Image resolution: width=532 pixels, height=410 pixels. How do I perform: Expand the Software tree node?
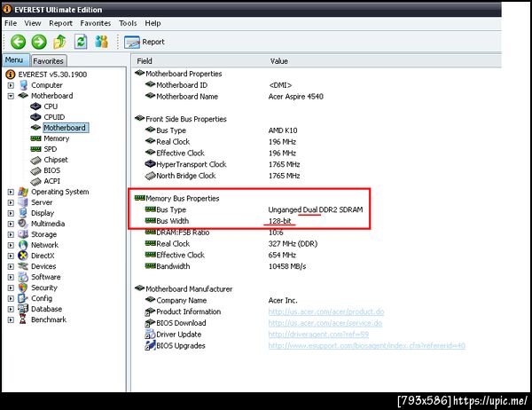[x=11, y=277]
